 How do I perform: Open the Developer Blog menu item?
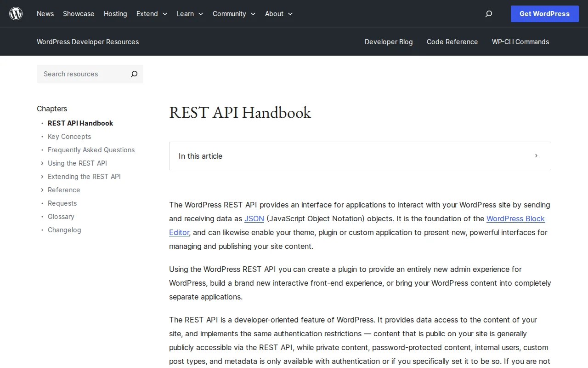pos(389,42)
